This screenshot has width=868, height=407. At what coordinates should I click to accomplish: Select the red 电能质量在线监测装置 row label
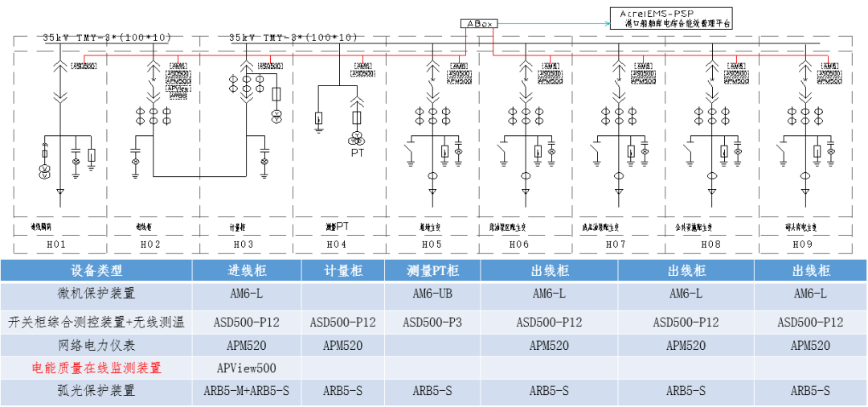click(96, 368)
